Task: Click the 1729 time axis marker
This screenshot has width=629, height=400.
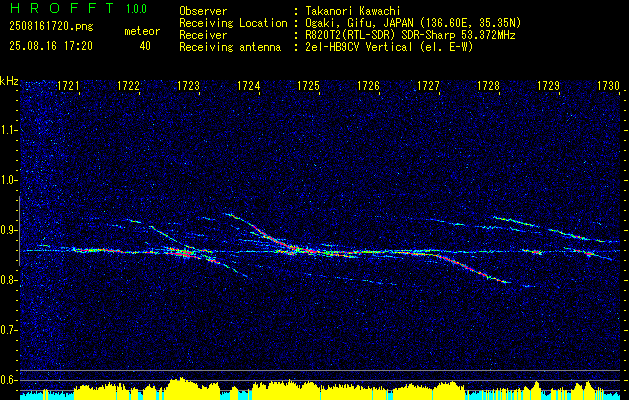Action: [x=549, y=86]
